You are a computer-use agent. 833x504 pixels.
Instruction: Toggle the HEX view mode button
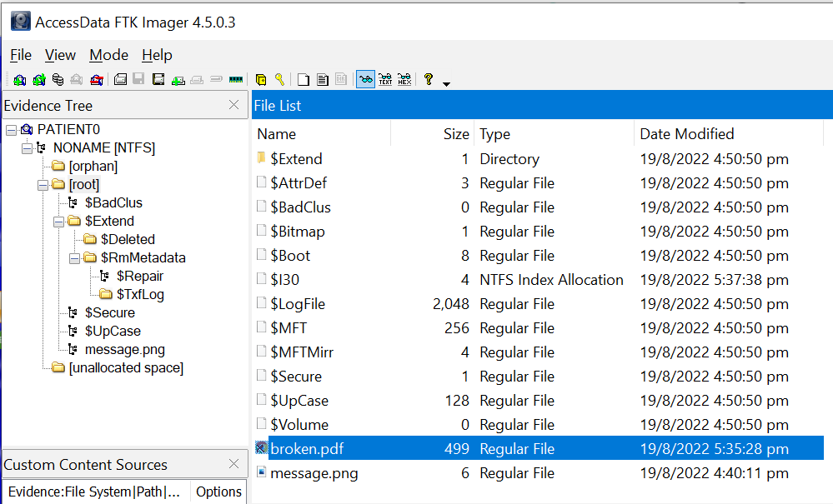pyautogui.click(x=404, y=80)
